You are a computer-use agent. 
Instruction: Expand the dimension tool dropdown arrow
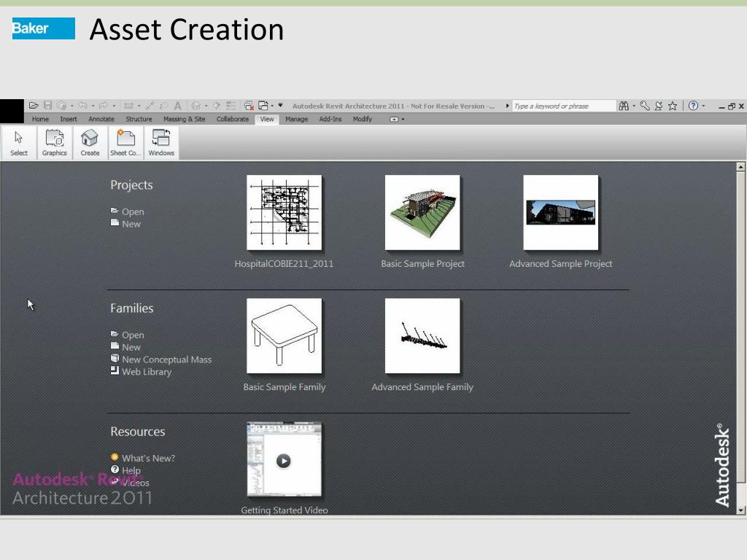[139, 106]
